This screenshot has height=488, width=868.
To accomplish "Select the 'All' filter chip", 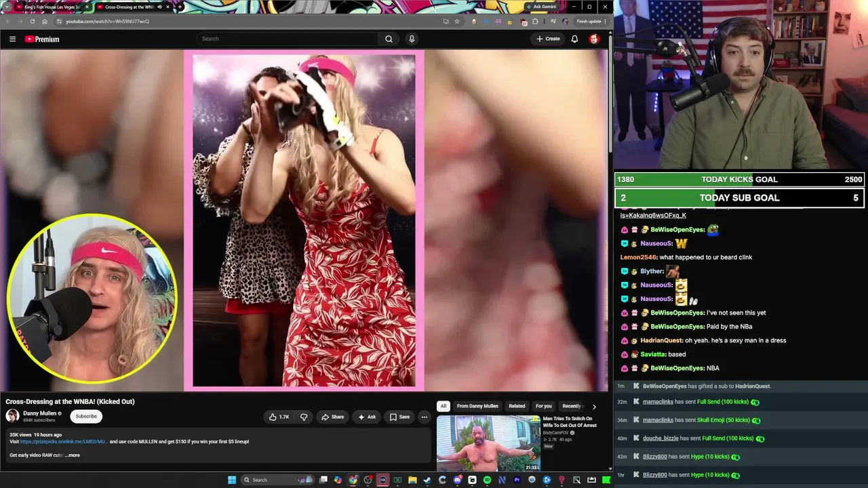I will tap(443, 406).
